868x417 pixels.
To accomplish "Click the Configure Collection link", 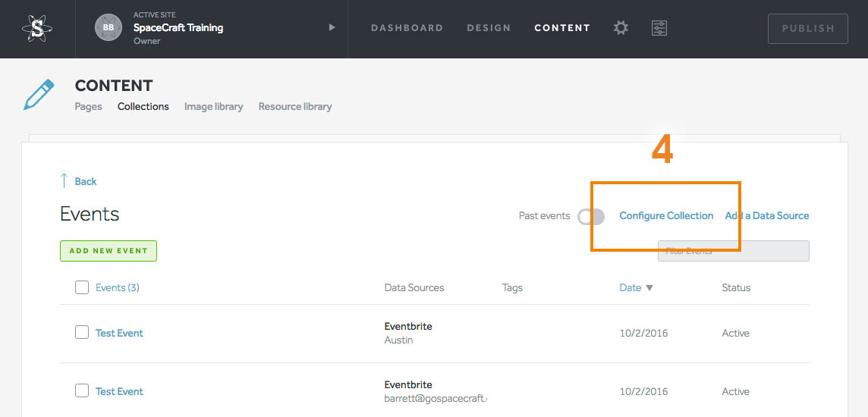I will pos(666,216).
